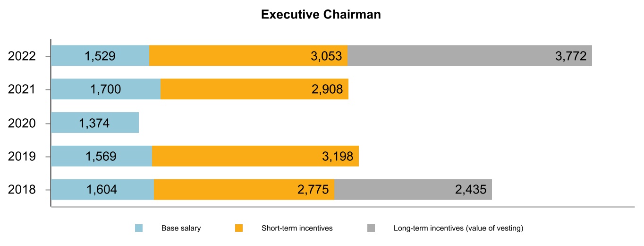Click the 2020 base salary bar 1,374
The width and height of the screenshot is (644, 246).
[x=95, y=123]
